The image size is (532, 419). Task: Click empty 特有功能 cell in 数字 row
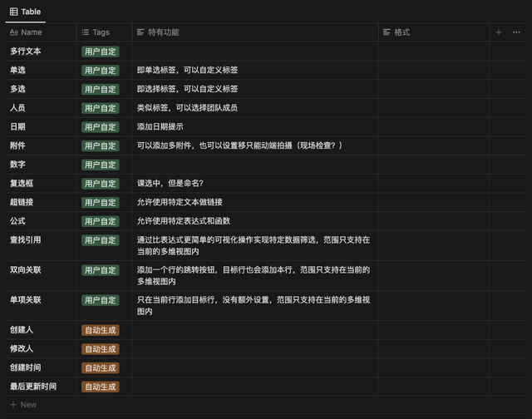coord(255,165)
